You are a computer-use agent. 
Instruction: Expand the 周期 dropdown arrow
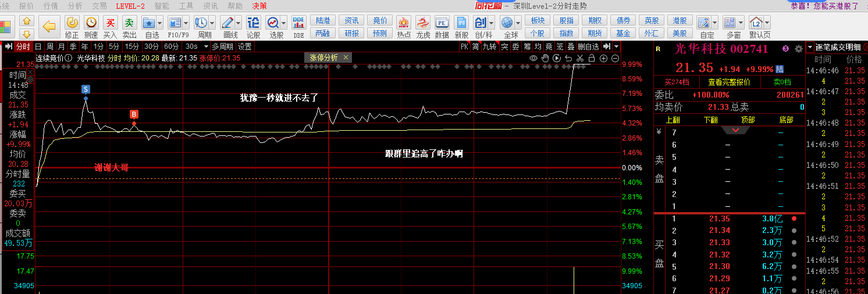[212, 23]
